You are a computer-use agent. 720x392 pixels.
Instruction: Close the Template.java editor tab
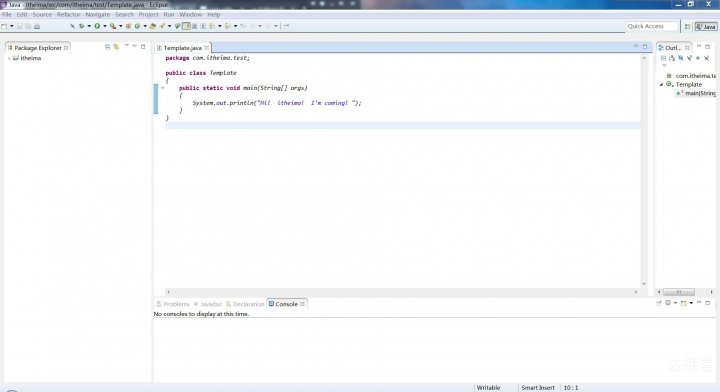click(x=207, y=48)
